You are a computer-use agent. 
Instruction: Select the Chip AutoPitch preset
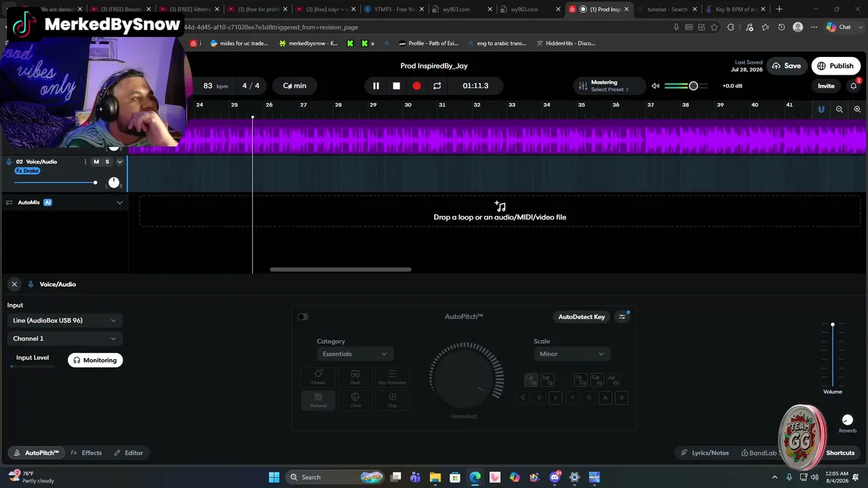[392, 401]
